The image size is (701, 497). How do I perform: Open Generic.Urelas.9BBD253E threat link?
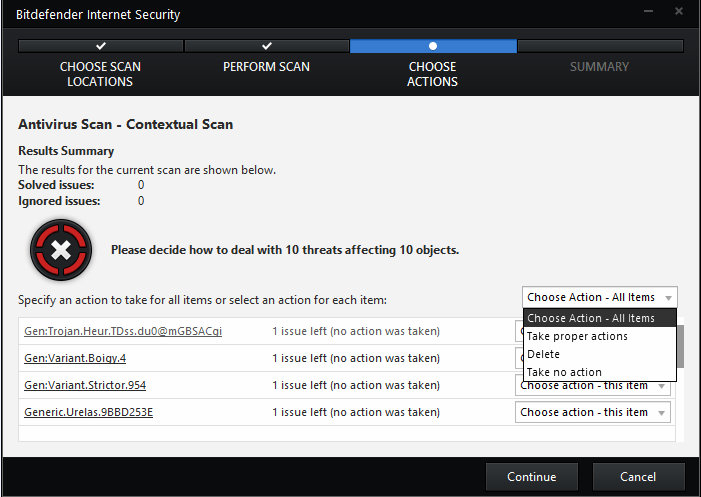click(89, 412)
